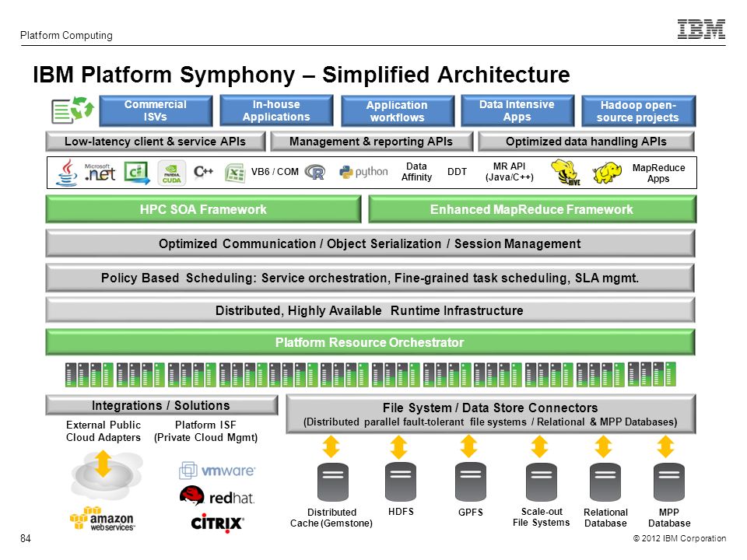This screenshot has width=747, height=560.
Task: Click the C# icon
Action: [137, 173]
